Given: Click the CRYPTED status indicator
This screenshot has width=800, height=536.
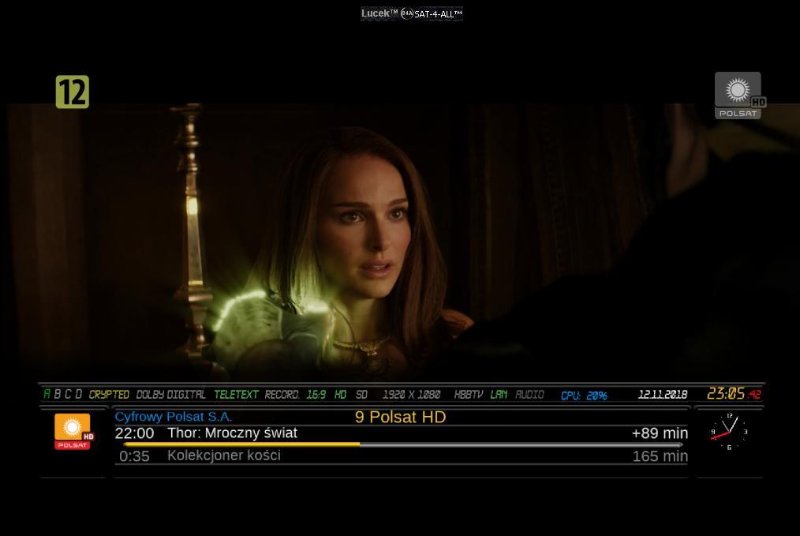Looking at the screenshot, I should (109, 394).
